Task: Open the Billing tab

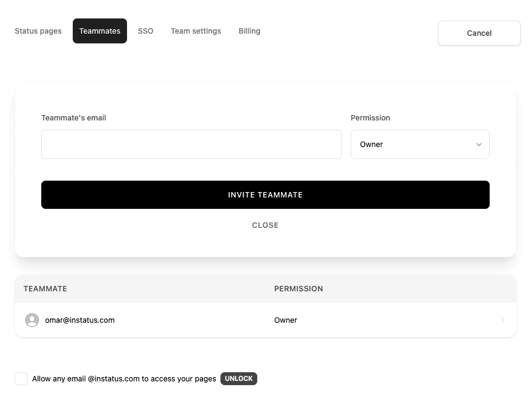Action: [249, 31]
